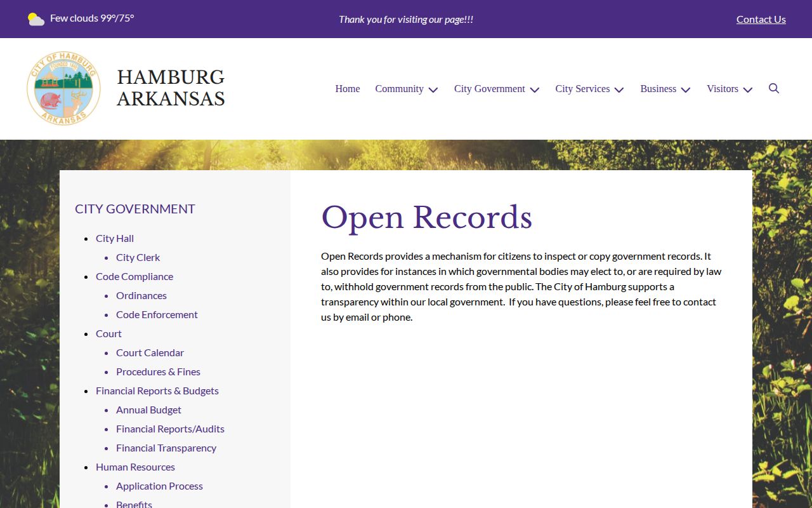This screenshot has height=508, width=812.
Task: Open the Business menu item
Action: pos(658,89)
